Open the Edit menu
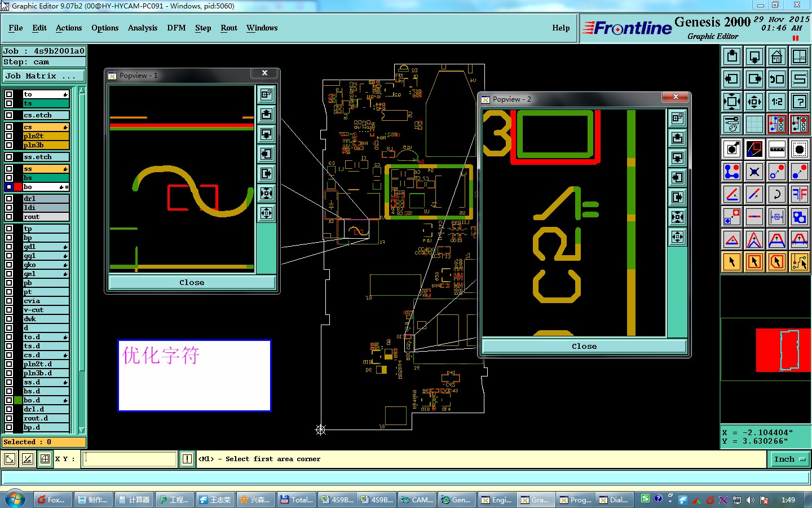The width and height of the screenshot is (812, 508). (x=39, y=28)
